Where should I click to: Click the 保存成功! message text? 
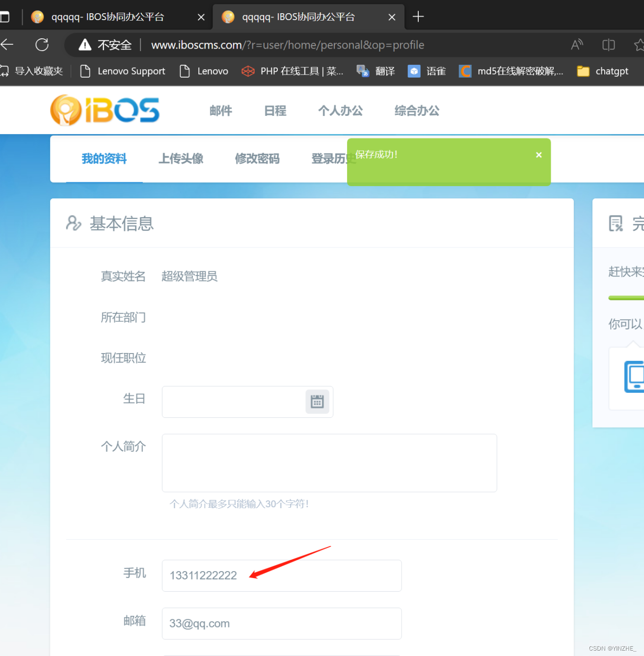click(376, 155)
